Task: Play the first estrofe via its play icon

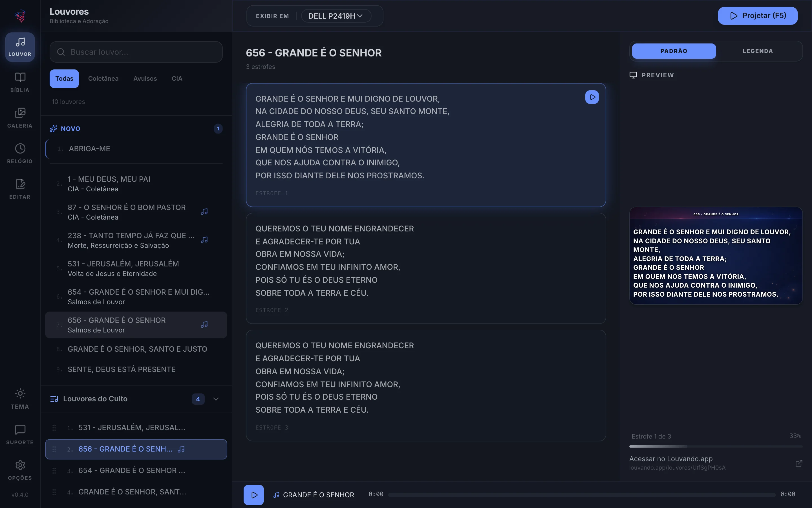Action: (x=592, y=97)
